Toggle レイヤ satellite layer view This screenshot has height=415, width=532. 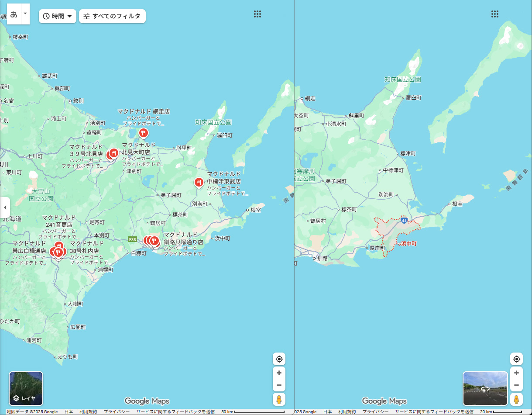(26, 388)
